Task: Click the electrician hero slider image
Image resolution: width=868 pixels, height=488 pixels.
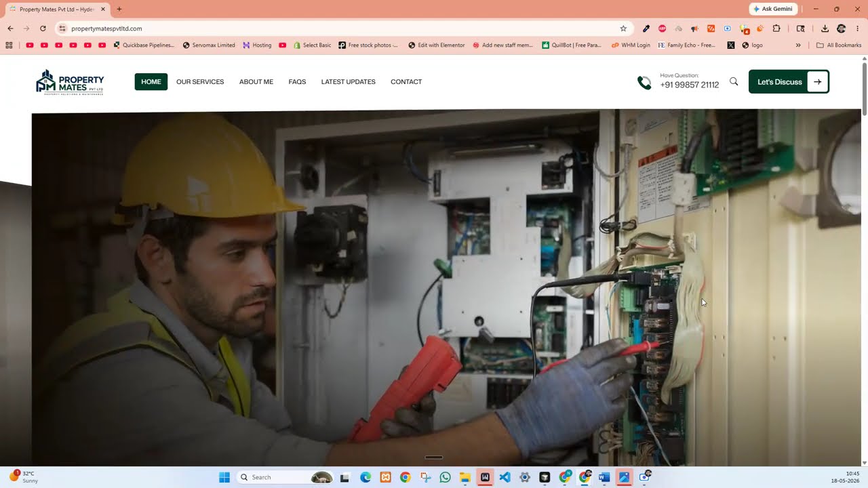Action: coord(446,288)
